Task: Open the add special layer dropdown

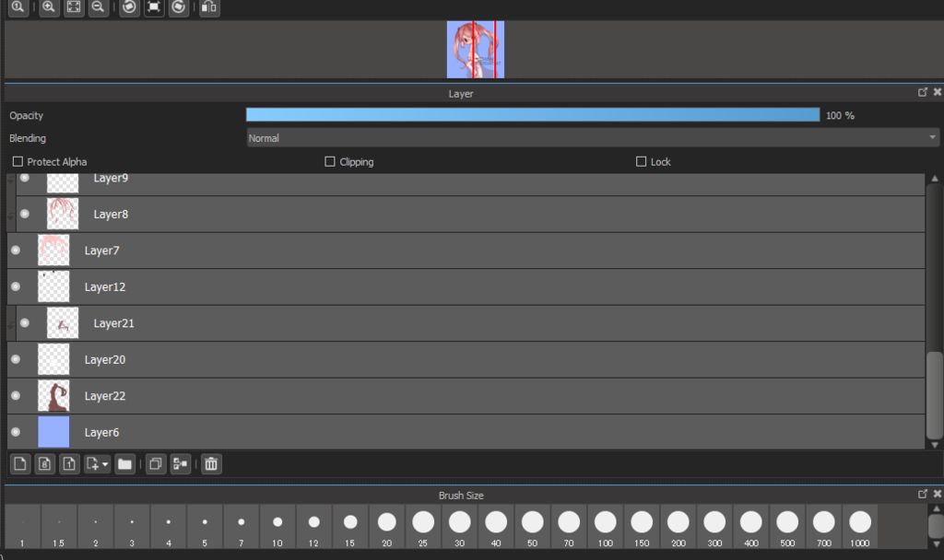Action: 97,464
